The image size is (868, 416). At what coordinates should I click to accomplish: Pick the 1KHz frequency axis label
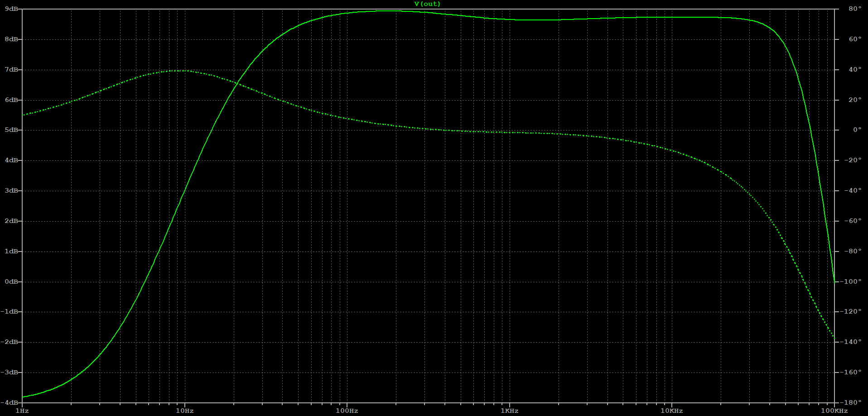pyautogui.click(x=510, y=411)
